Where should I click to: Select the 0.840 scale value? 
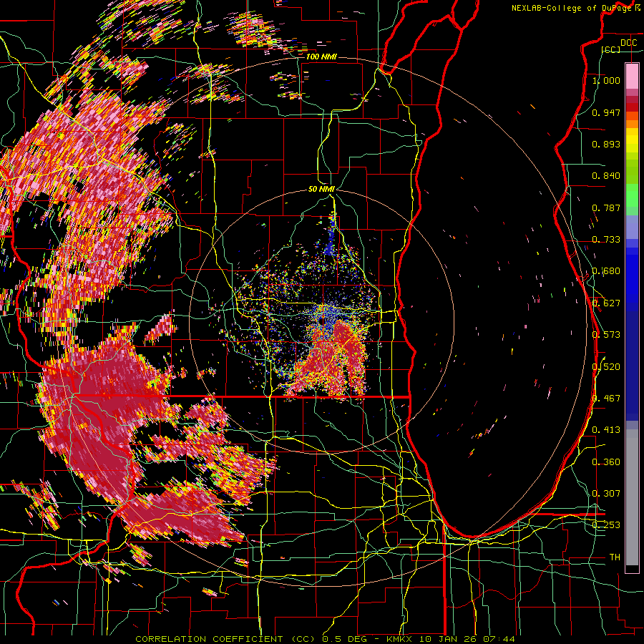pos(606,176)
